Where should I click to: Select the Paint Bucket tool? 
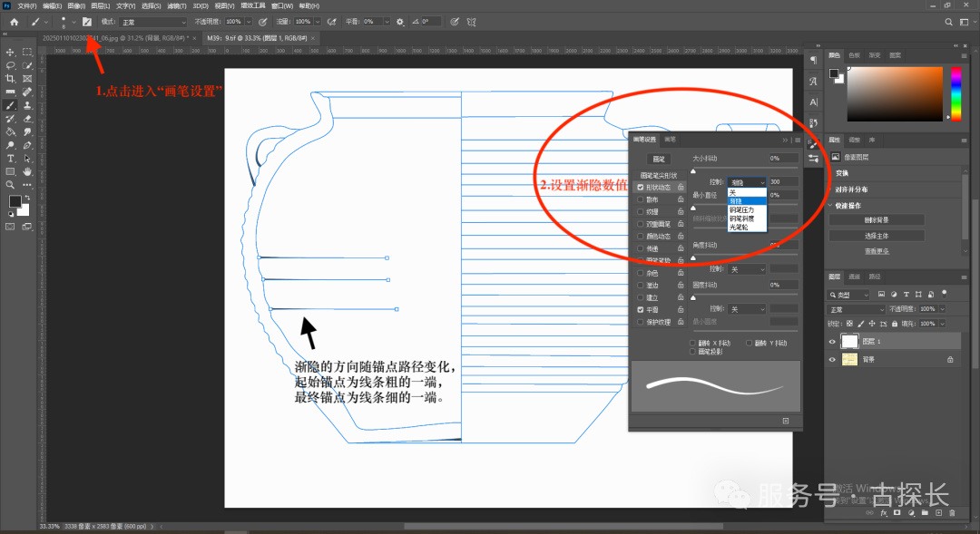pyautogui.click(x=10, y=131)
